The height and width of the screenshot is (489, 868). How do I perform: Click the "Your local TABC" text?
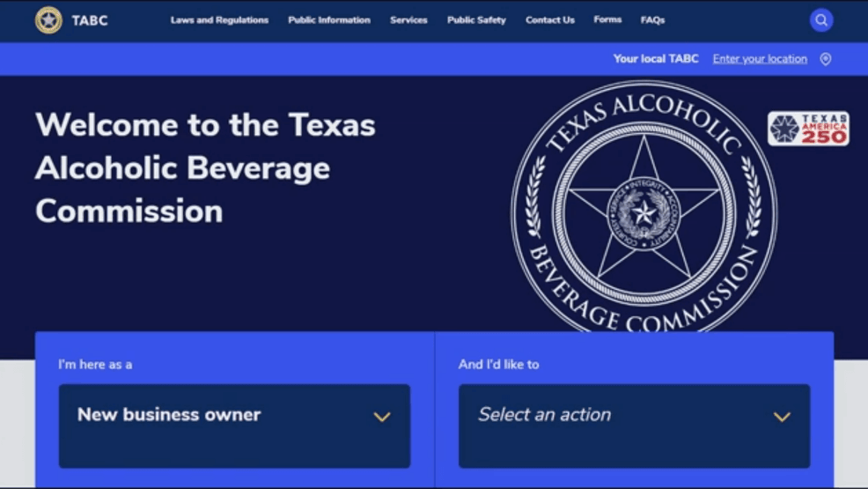[x=656, y=59]
